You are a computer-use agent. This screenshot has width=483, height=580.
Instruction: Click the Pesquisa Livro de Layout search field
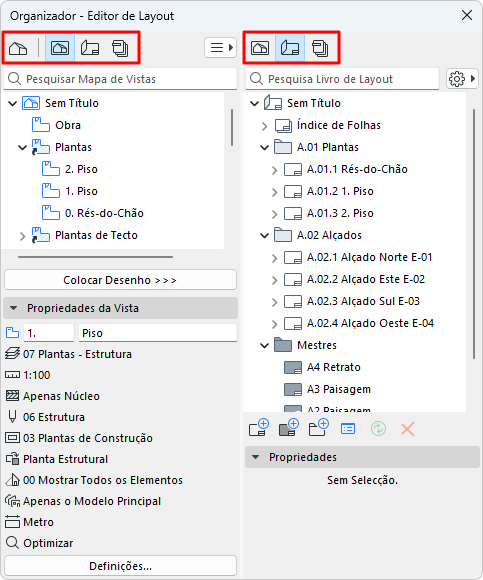pos(342,79)
